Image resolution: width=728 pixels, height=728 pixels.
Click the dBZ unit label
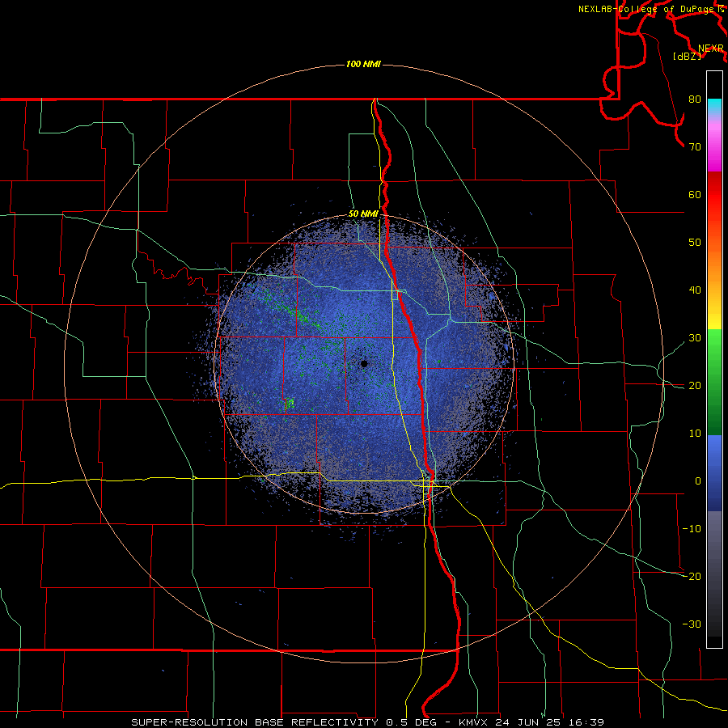pyautogui.click(x=687, y=57)
